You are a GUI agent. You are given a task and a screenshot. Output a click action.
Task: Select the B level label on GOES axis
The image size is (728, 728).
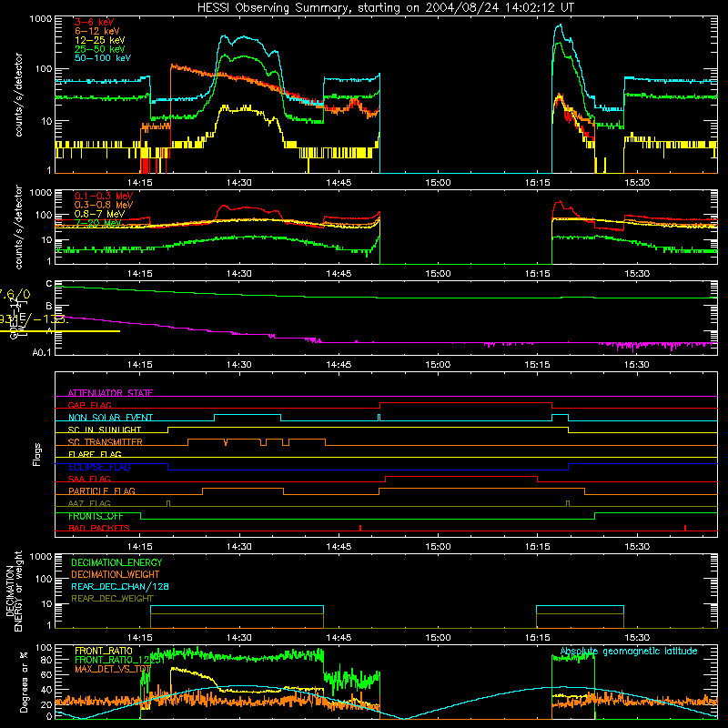click(x=49, y=306)
